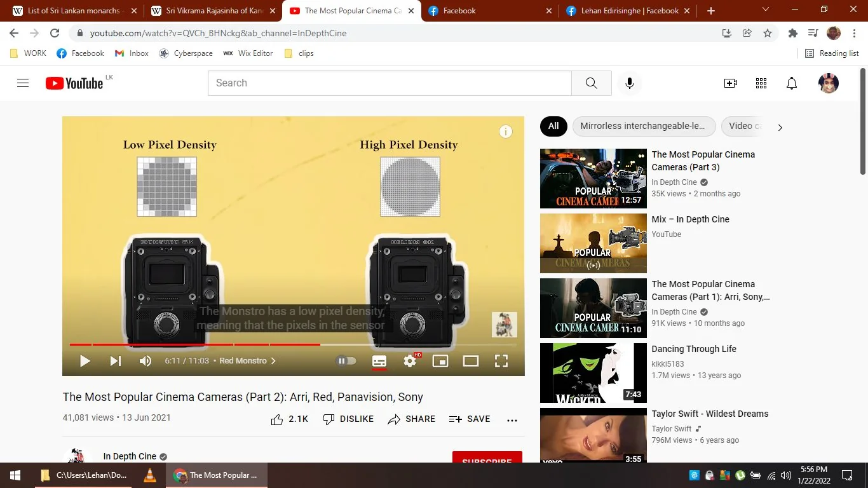Click the channel watermark on the video
The width and height of the screenshot is (868, 488).
(505, 325)
